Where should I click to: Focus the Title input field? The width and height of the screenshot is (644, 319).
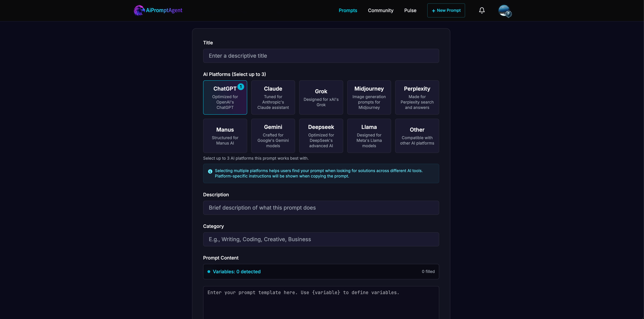321,56
